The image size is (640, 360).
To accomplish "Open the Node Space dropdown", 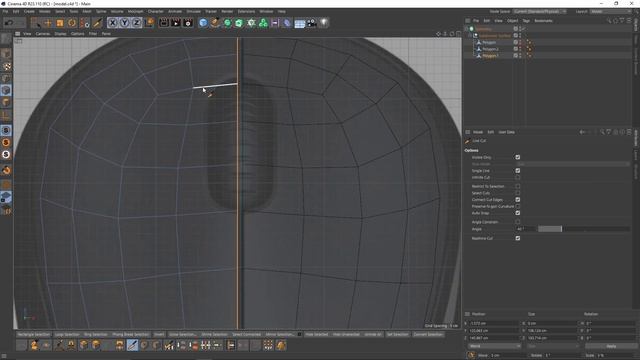I will pyautogui.click(x=540, y=11).
